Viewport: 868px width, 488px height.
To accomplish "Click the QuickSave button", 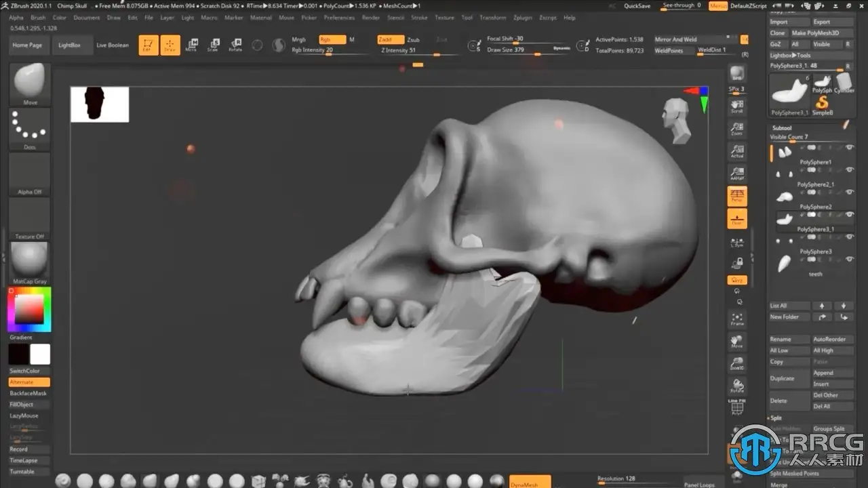I will pyautogui.click(x=637, y=5).
